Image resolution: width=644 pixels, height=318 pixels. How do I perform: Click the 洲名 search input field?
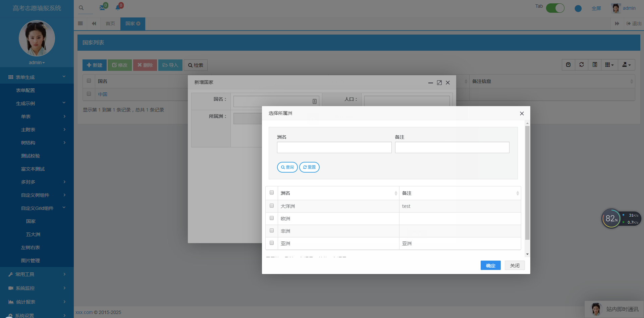(334, 147)
